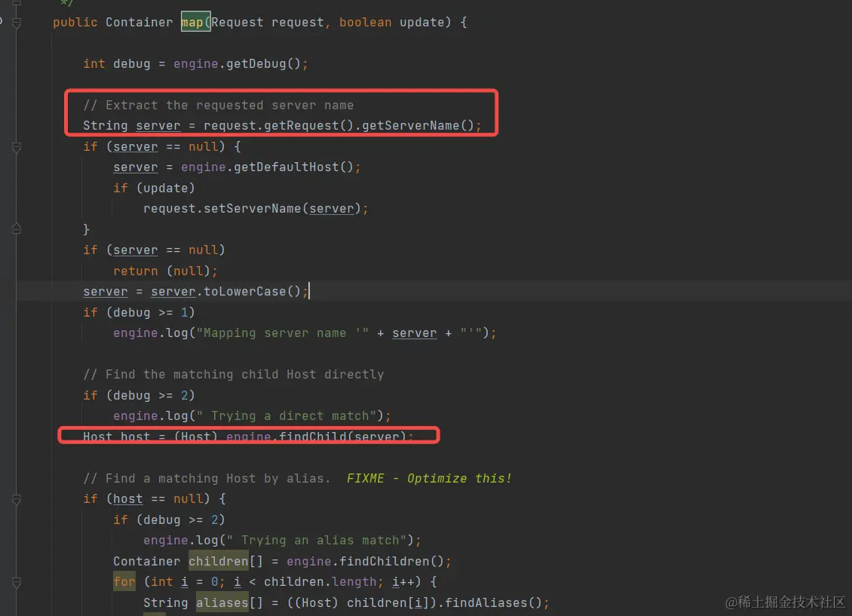
Task: Click the 'if (debug >= 1)' line
Action: (139, 313)
